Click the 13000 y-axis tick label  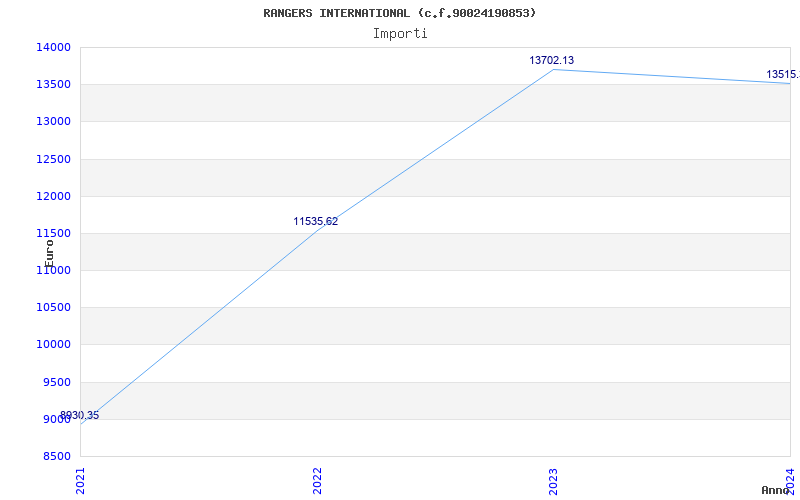pos(53,122)
